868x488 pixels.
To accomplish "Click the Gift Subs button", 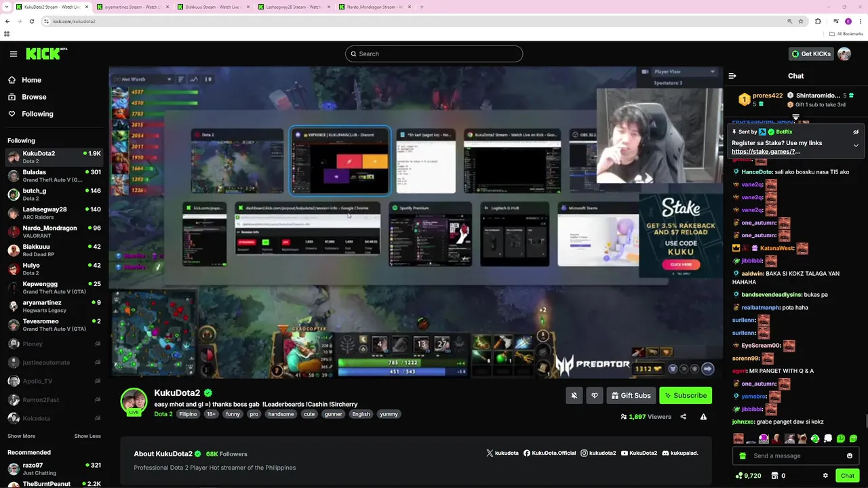I will click(631, 395).
